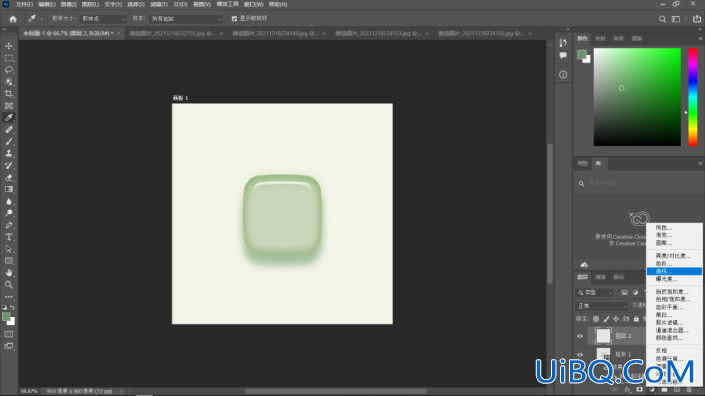Image resolution: width=705 pixels, height=396 pixels.
Task: Select the Crop tool
Action: (9, 93)
